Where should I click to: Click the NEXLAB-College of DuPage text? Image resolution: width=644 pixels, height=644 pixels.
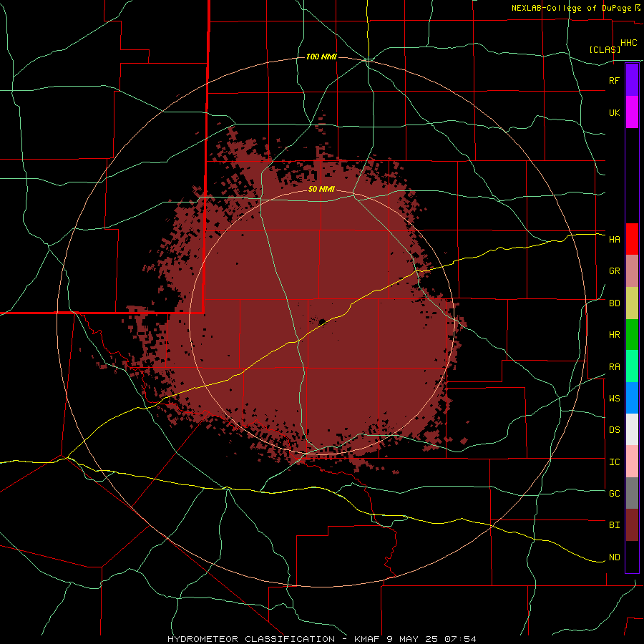(x=571, y=8)
